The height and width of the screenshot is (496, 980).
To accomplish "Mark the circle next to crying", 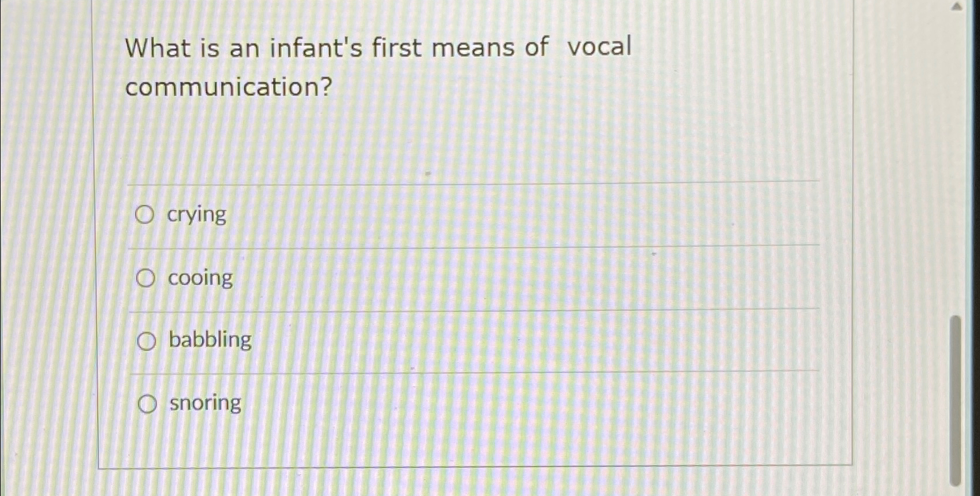I will 145,215.
